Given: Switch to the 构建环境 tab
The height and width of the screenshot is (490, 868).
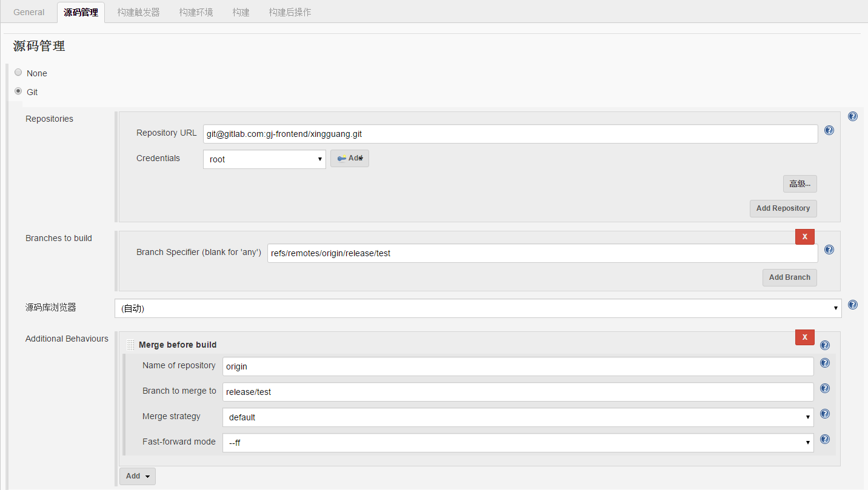Looking at the screenshot, I should click(196, 12).
